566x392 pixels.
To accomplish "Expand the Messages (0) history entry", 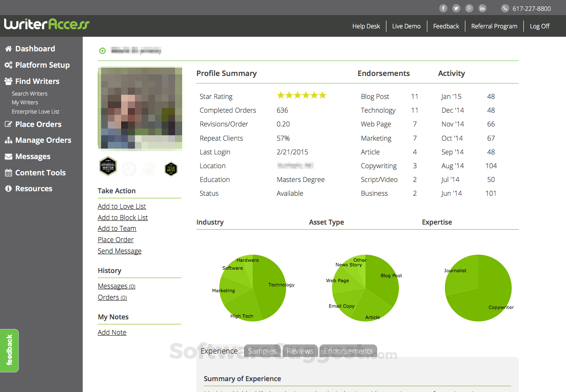I will pos(116,286).
